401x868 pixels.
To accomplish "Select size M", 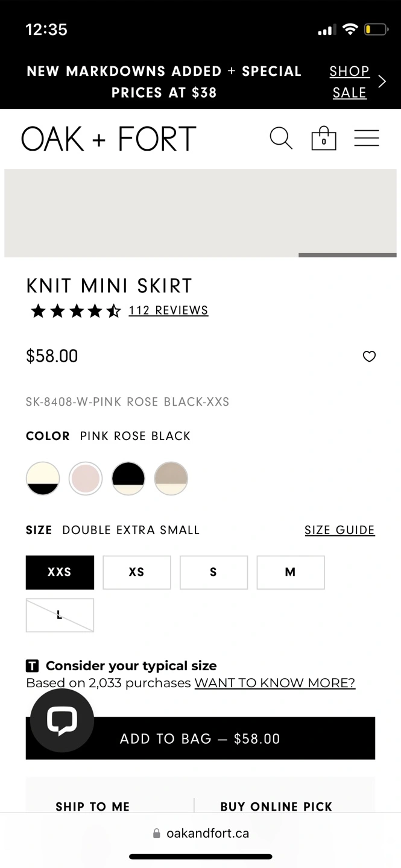I will pos(291,572).
